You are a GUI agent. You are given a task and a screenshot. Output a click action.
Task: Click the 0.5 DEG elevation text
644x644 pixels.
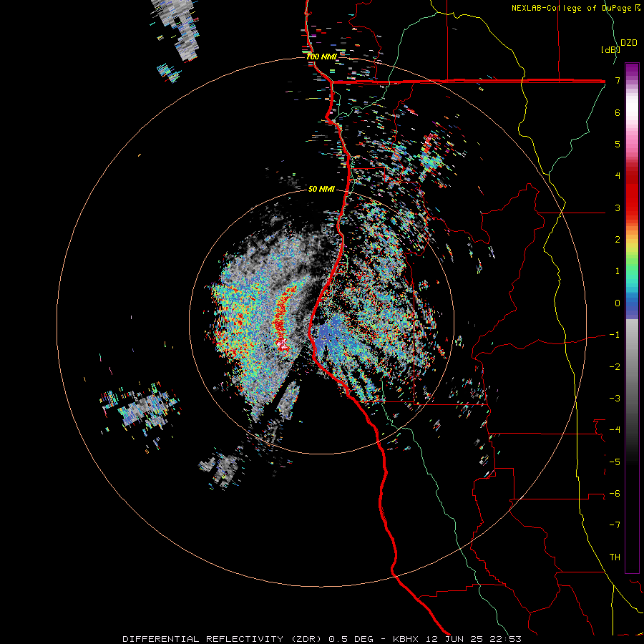(x=351, y=639)
